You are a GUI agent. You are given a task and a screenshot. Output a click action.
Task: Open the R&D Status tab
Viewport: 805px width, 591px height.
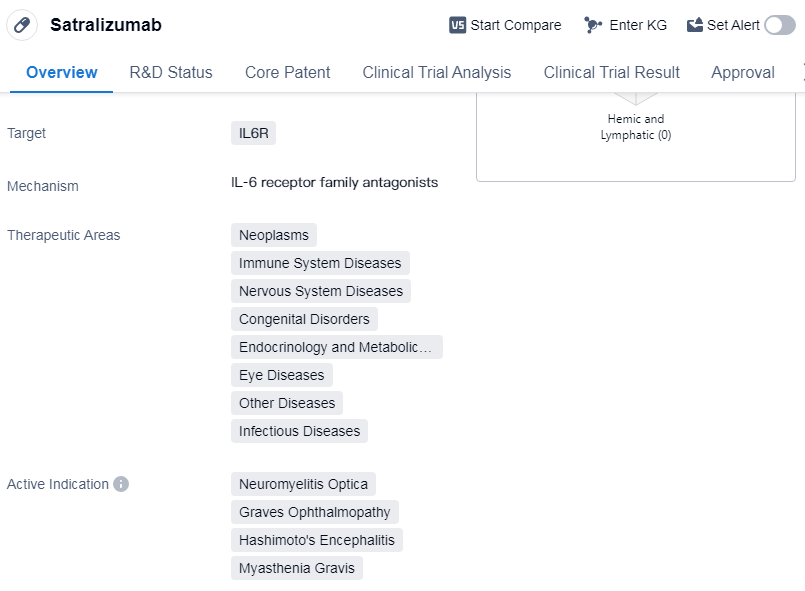click(171, 72)
